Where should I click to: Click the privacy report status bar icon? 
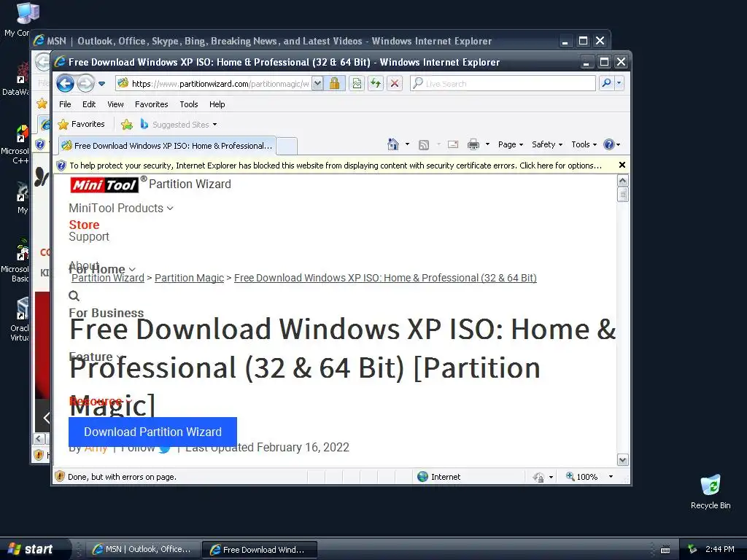(539, 477)
